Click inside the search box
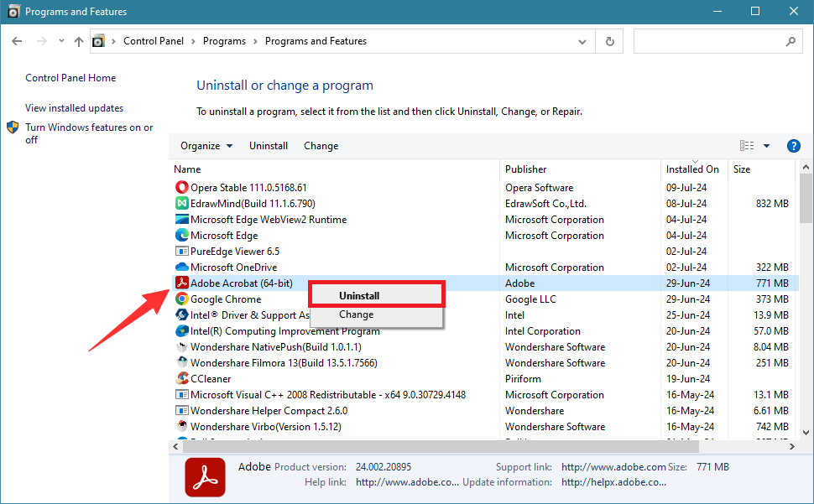Viewport: 814px width, 504px height. 717,40
